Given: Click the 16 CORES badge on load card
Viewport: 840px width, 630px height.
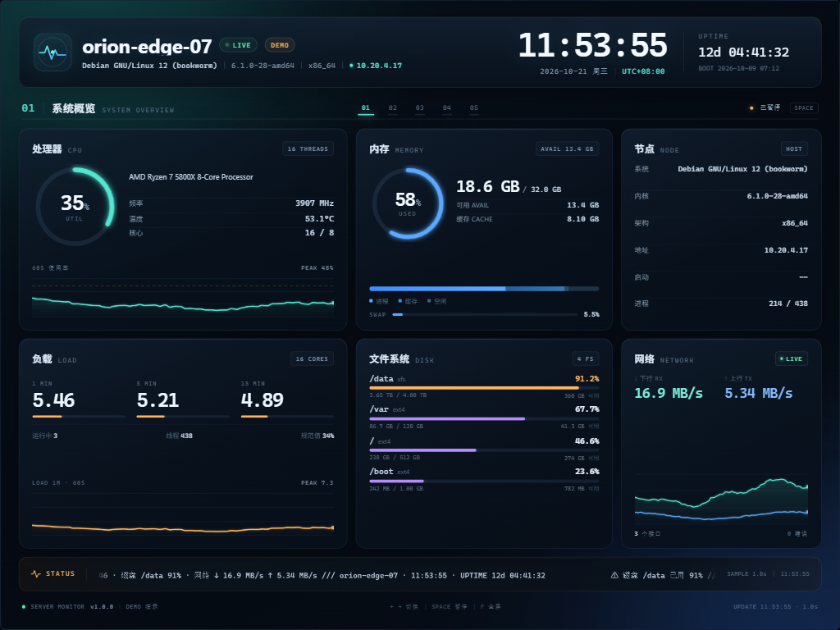Looking at the screenshot, I should tap(312, 359).
